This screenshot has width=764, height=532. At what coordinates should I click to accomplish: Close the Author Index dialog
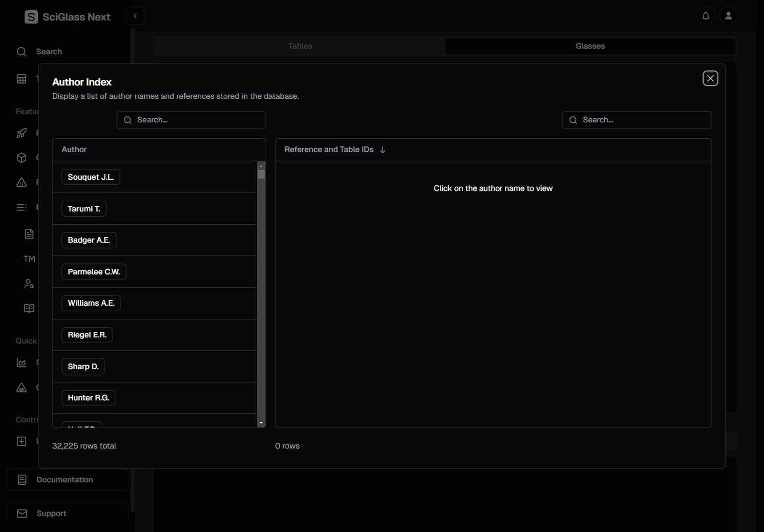tap(710, 78)
